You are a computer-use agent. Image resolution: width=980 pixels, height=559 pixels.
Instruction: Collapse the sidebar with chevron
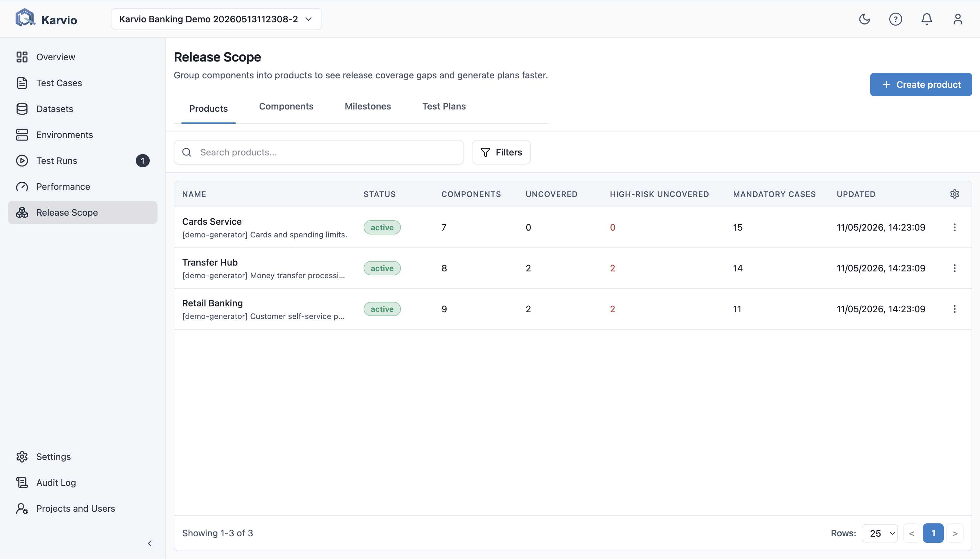[x=150, y=544]
